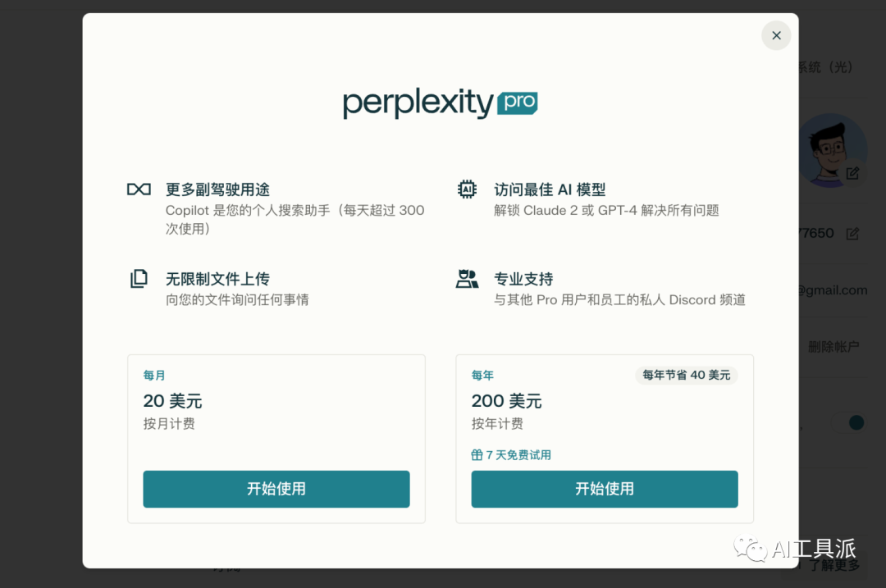Toggle the switch at the right edge
This screenshot has height=588, width=886.
tap(853, 423)
